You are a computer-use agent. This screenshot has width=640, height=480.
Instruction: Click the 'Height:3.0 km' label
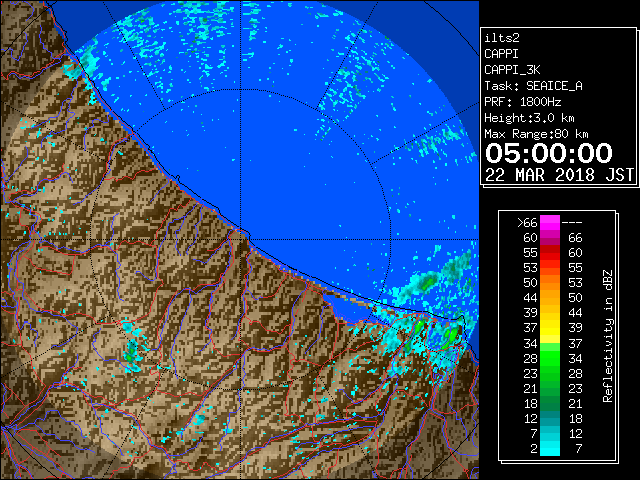coord(529,118)
